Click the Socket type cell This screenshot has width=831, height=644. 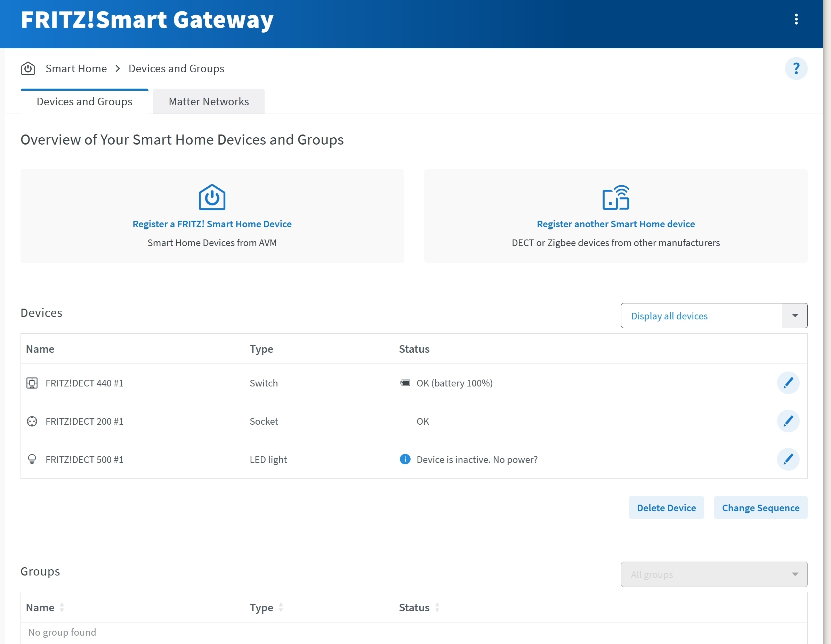point(264,422)
